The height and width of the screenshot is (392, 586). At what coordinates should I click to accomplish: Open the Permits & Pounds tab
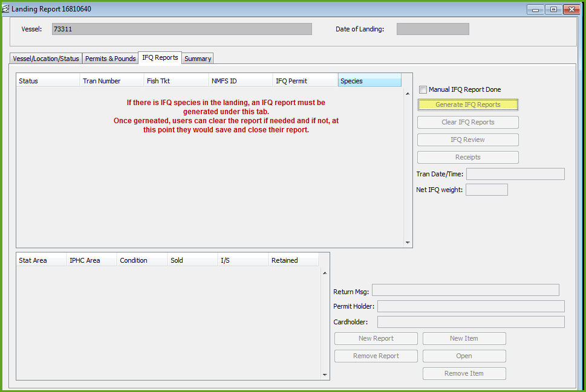[110, 59]
